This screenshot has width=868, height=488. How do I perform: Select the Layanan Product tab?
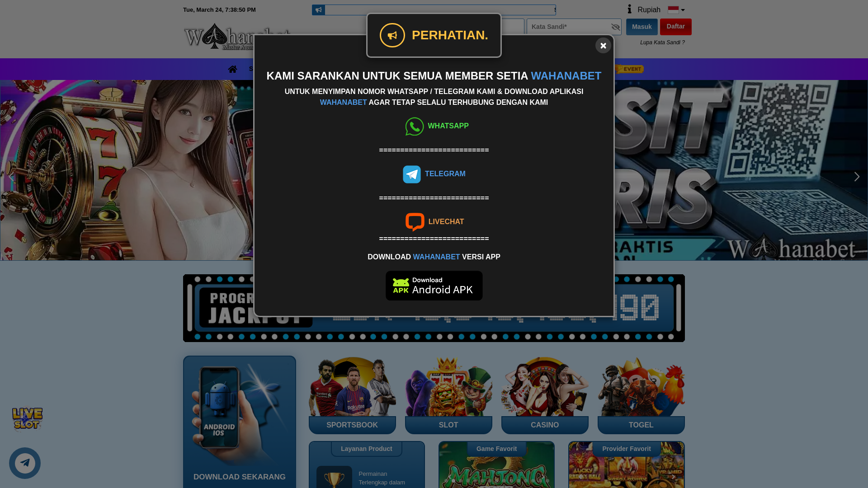pos(367,449)
